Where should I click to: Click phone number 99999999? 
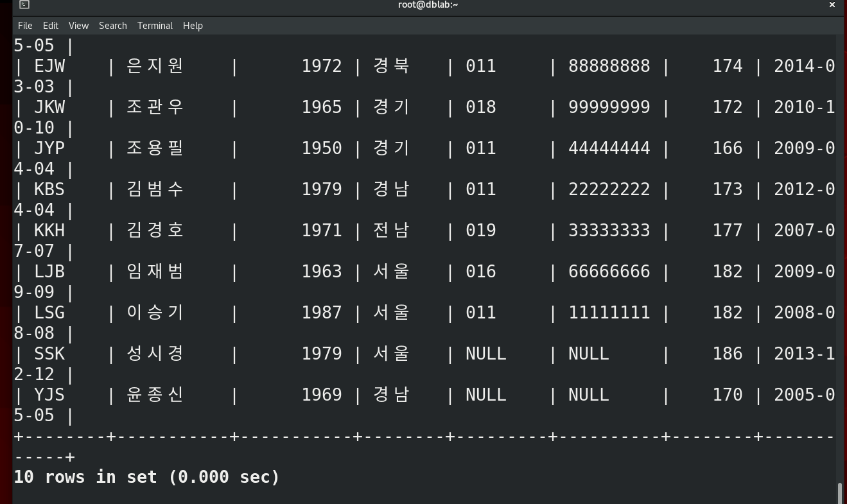click(x=609, y=107)
